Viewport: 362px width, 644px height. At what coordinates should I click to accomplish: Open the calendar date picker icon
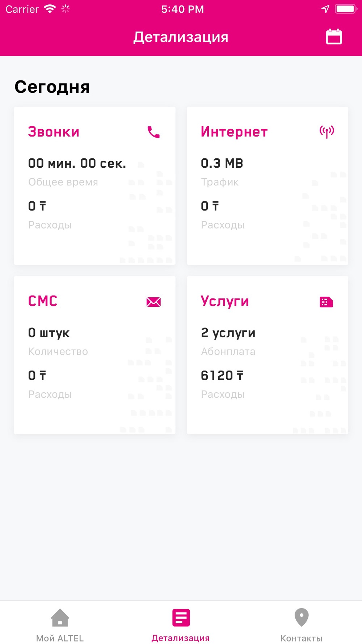coord(334,37)
